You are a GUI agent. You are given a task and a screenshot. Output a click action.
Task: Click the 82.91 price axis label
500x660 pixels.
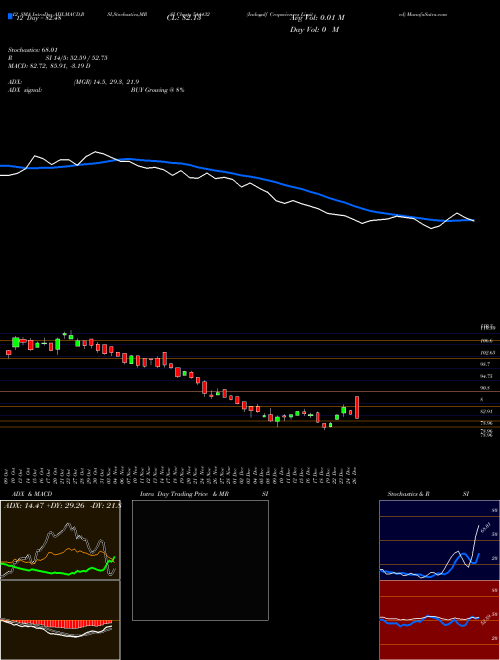click(487, 411)
